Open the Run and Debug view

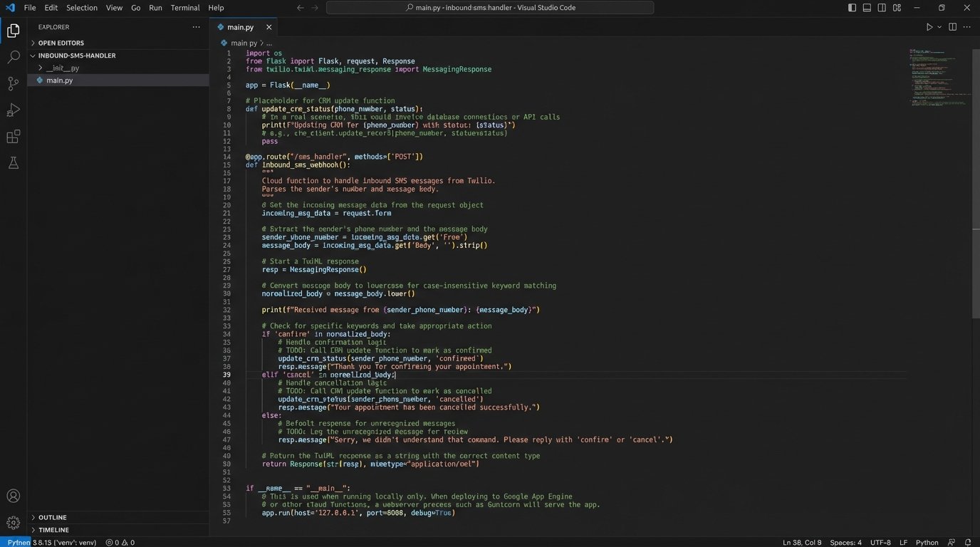click(x=13, y=110)
